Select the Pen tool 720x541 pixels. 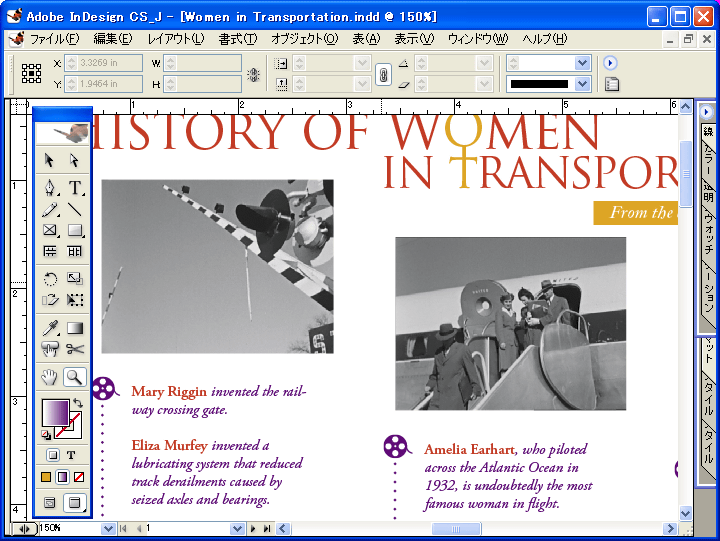50,188
